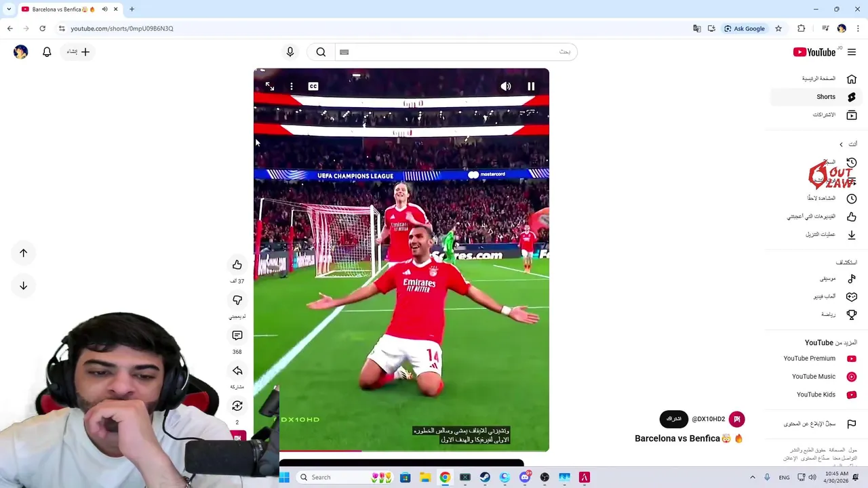Viewport: 868px width, 488px height.
Task: Open Chrome Extensions puzzle icon
Action: pos(802,28)
